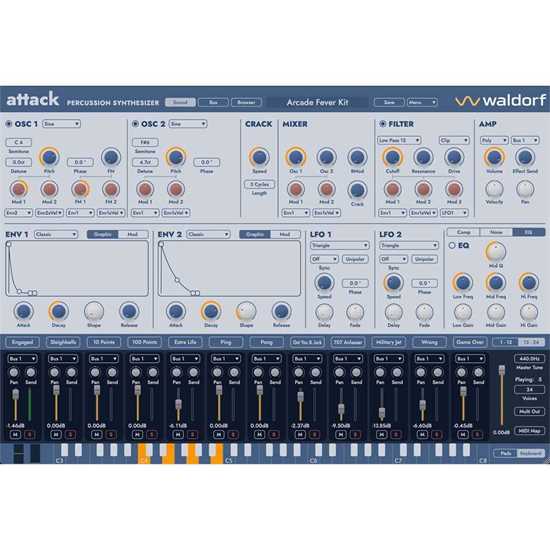Image resolution: width=550 pixels, height=550 pixels.
Task: Open the OSC 1 waveform dropdown
Action: [62, 124]
